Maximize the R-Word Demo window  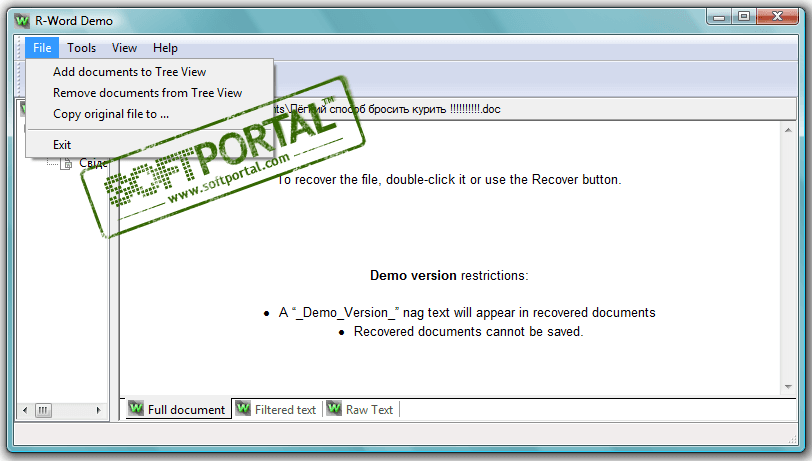(x=744, y=17)
